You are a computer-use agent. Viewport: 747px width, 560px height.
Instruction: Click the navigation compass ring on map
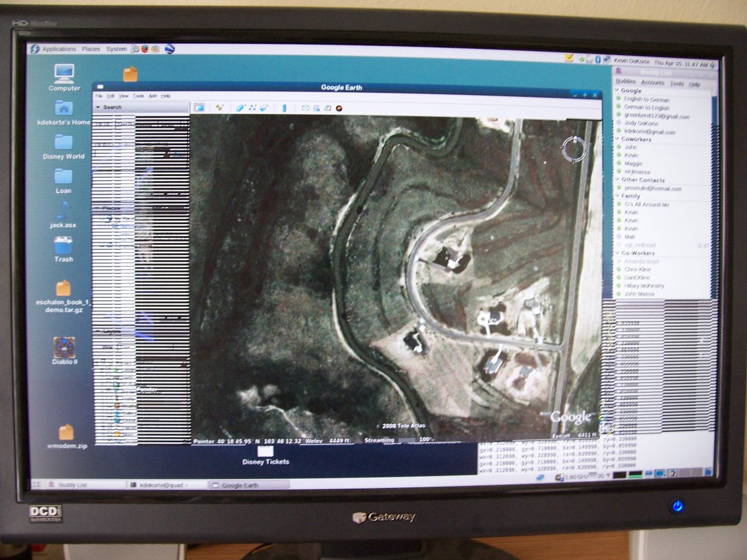(573, 149)
